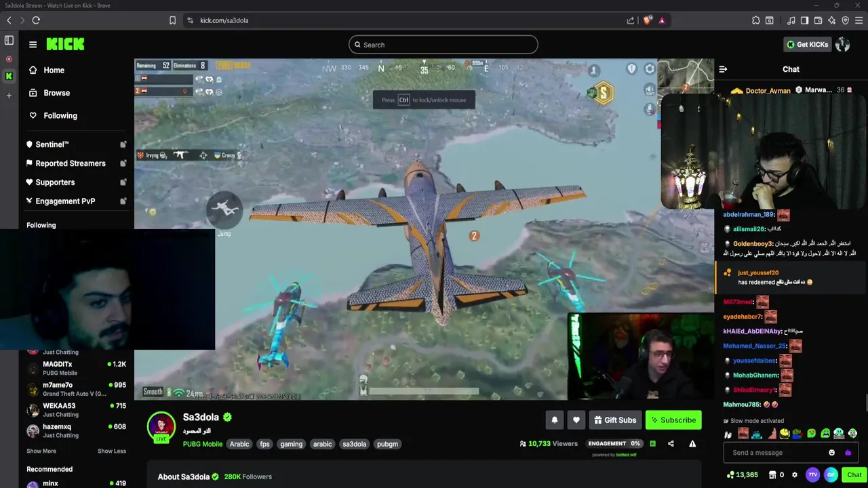Click the Get KICKs button
Image resolution: width=868 pixels, height=488 pixels.
coord(807,45)
